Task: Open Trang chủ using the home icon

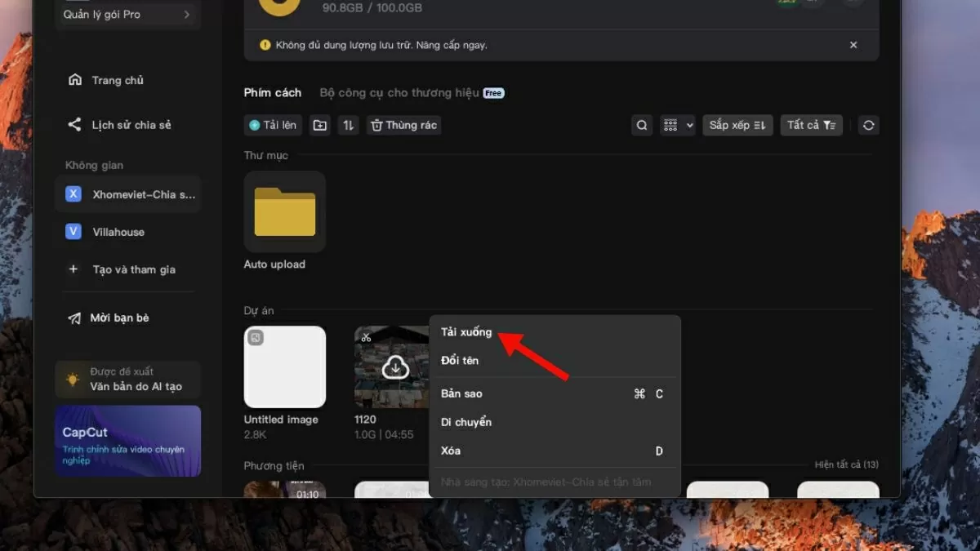Action: pos(74,80)
